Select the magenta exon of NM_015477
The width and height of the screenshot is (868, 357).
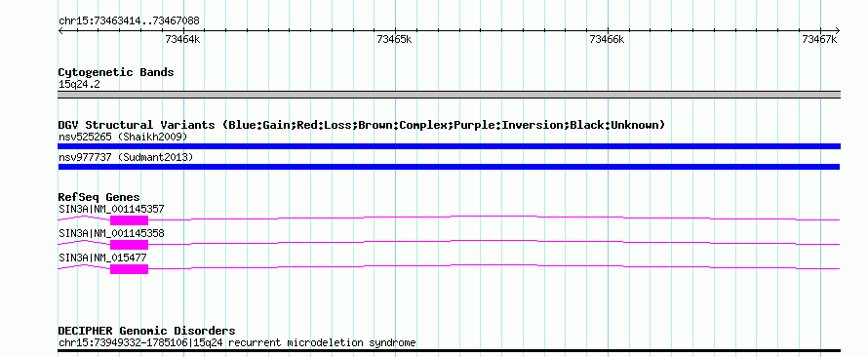coord(130,269)
